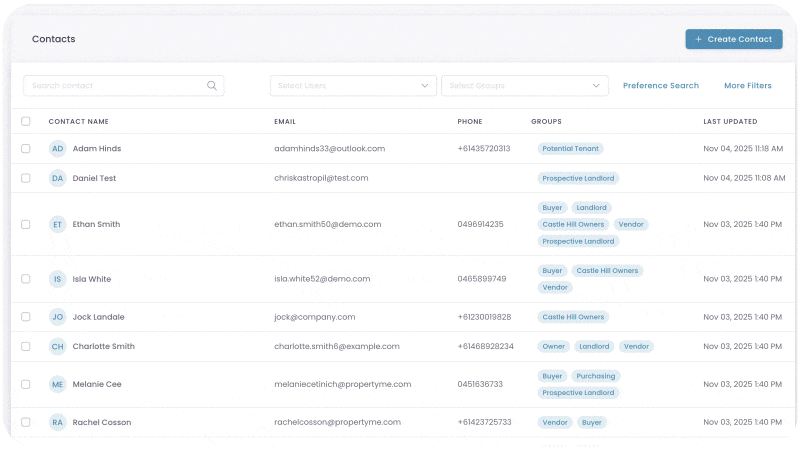
Task: Click the Phone column header
Action: tap(470, 121)
